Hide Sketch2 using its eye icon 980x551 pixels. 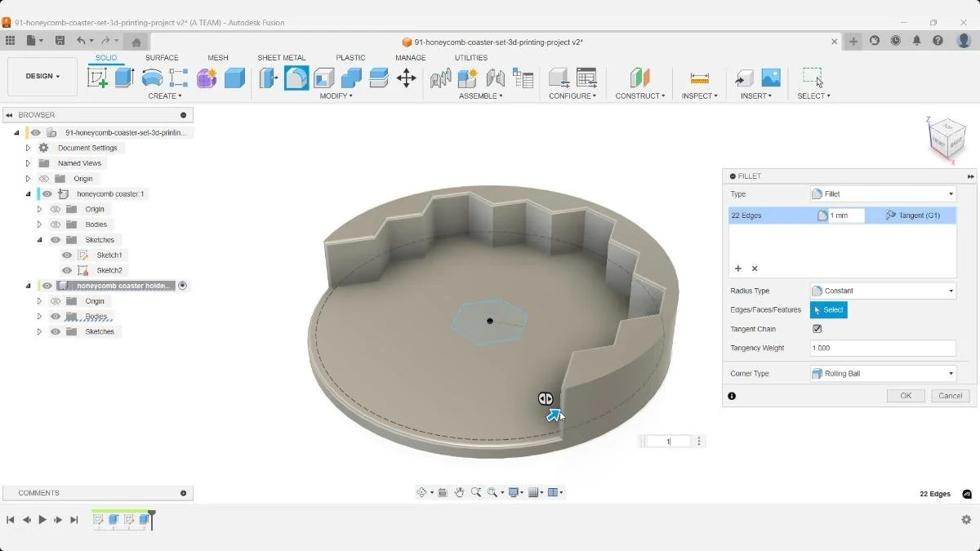(67, 270)
